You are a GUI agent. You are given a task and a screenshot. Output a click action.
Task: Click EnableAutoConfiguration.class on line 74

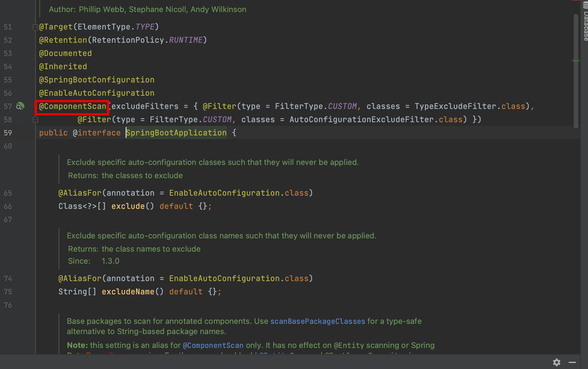239,278
